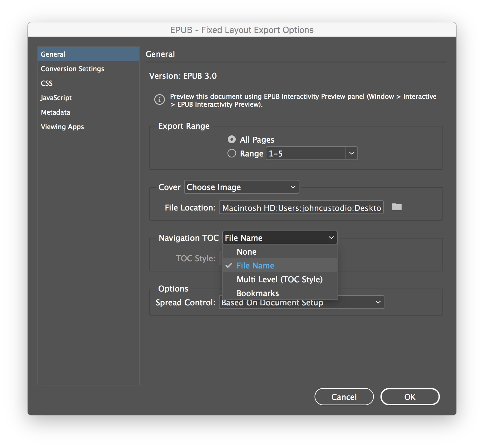Image resolution: width=484 pixels, height=448 pixels.
Task: Click the Export Range group label
Action: [x=184, y=126]
